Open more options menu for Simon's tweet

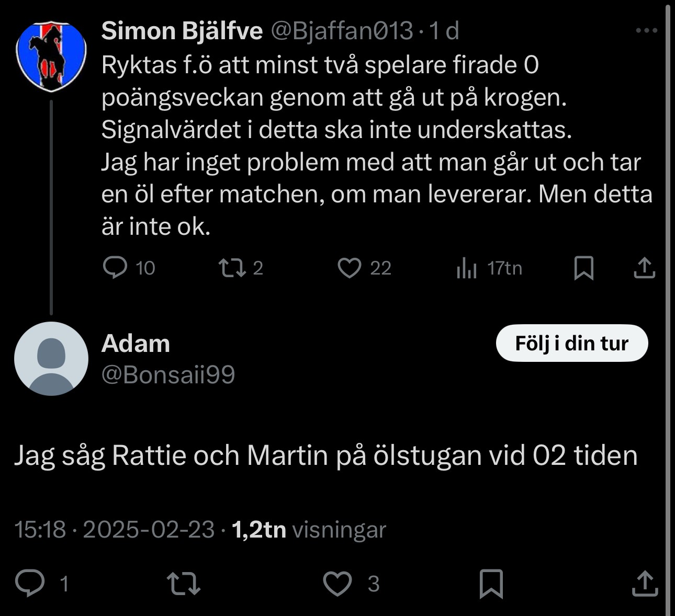pos(646,31)
